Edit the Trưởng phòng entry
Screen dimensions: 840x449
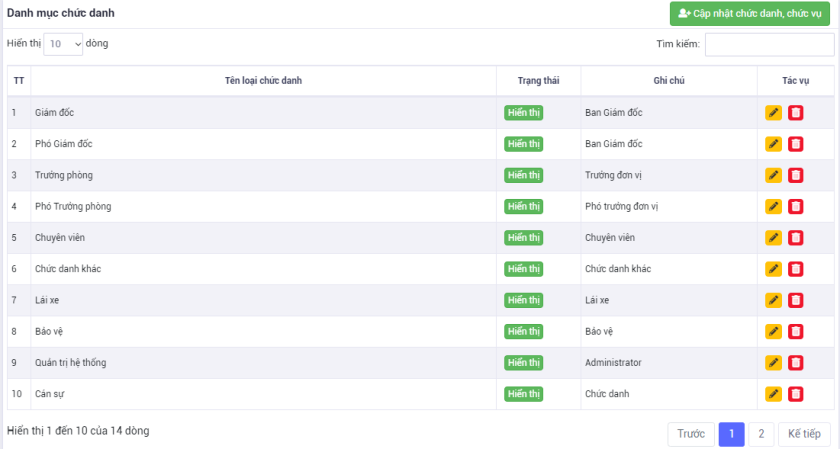click(x=773, y=176)
